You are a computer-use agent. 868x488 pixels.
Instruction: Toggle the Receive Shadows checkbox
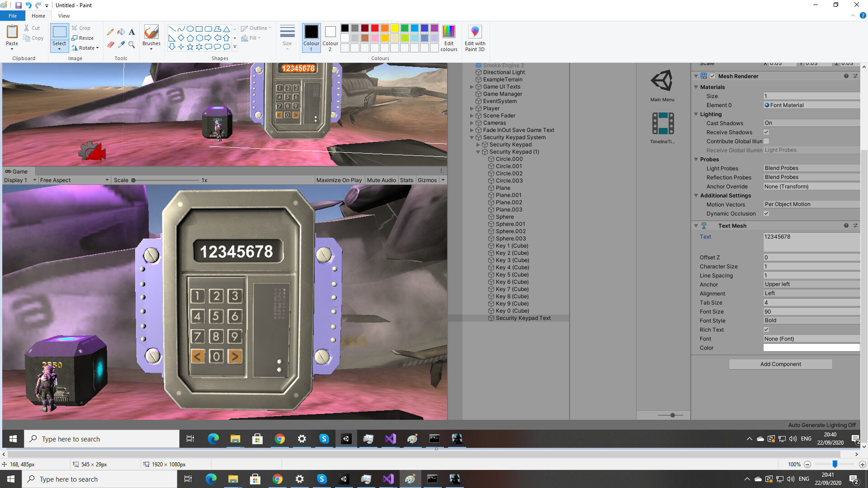point(766,132)
